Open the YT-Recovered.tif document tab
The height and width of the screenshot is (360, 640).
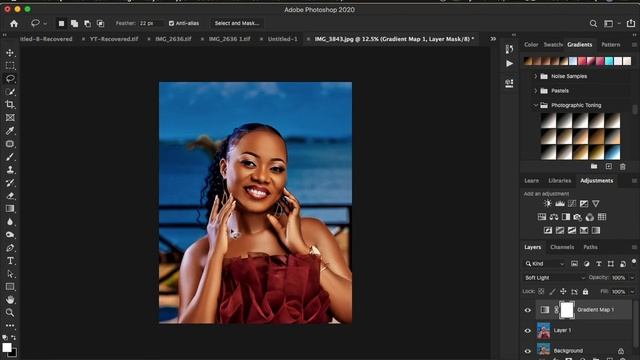click(x=114, y=39)
